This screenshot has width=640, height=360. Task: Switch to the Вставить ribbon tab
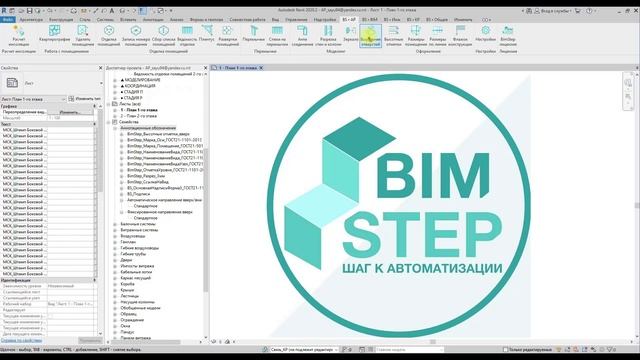pos(128,20)
